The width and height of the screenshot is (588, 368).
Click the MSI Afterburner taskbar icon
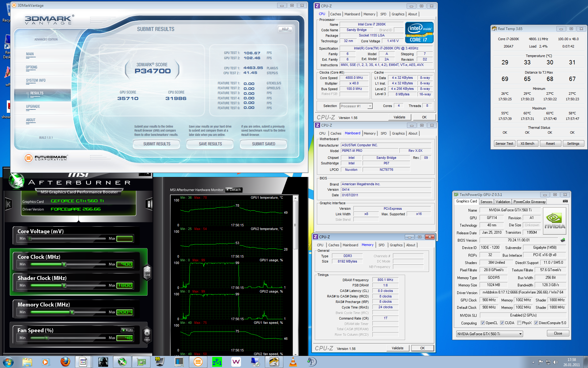[122, 362]
